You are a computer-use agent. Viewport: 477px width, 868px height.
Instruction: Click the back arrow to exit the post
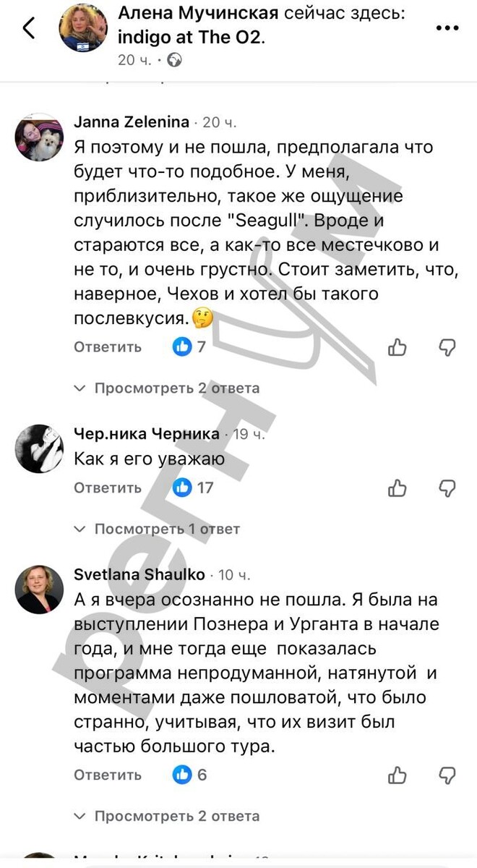pyautogui.click(x=29, y=26)
